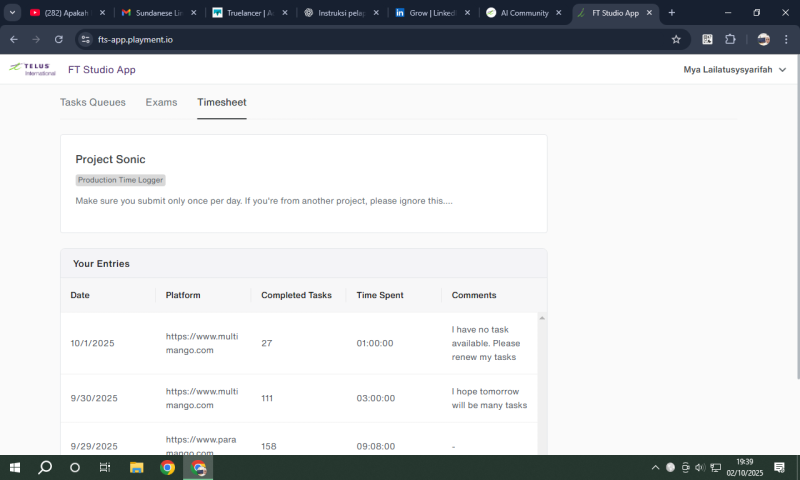Click the entries table scrollbar

[x=542, y=380]
